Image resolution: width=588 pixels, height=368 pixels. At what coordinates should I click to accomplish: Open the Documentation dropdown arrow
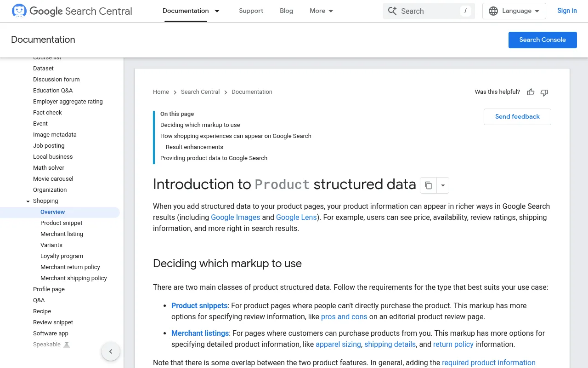[x=217, y=11]
